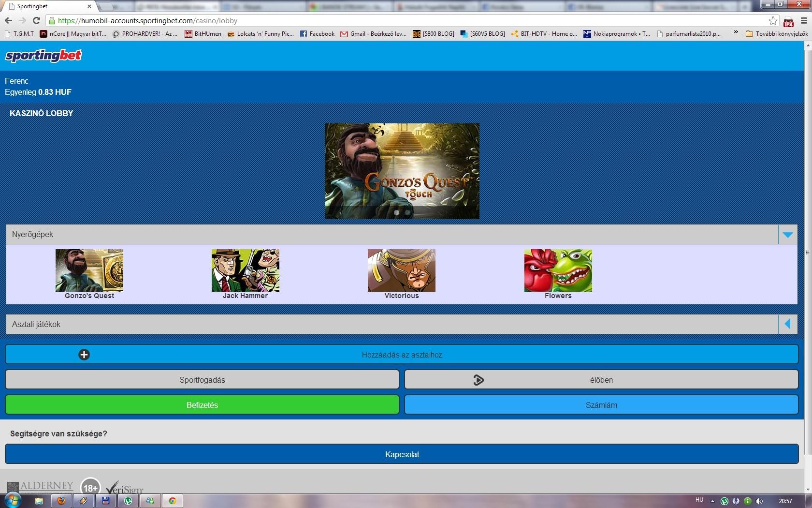Click the VeriSign logo
This screenshot has height=508, width=812.
point(125,487)
